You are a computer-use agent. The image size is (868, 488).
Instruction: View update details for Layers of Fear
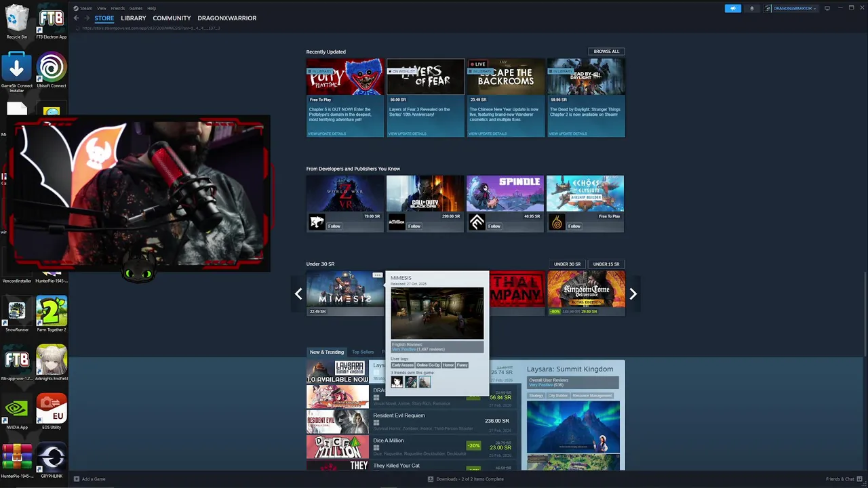click(x=407, y=134)
